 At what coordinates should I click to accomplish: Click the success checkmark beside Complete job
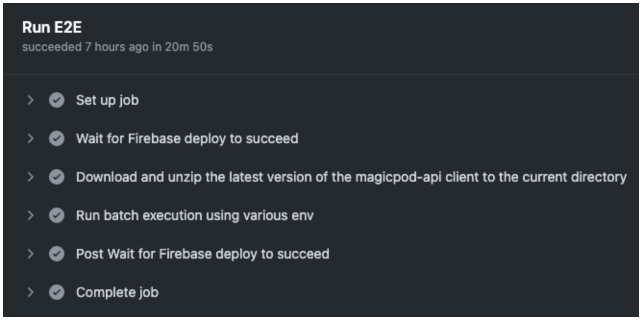point(57,292)
